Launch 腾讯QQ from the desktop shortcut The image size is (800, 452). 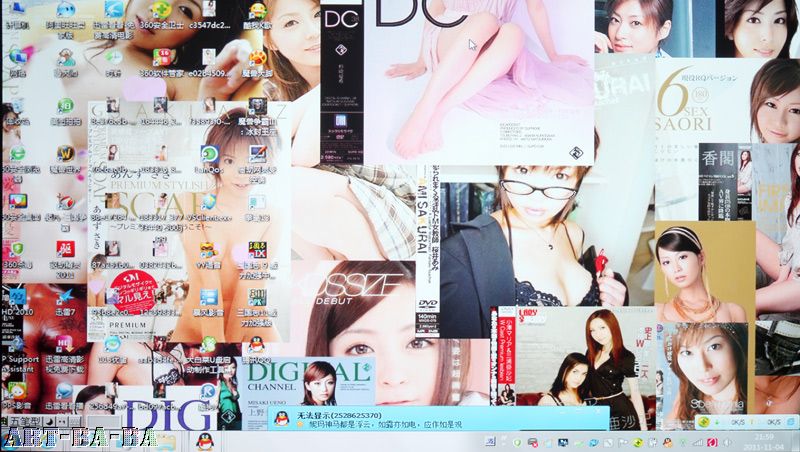[x=258, y=349]
